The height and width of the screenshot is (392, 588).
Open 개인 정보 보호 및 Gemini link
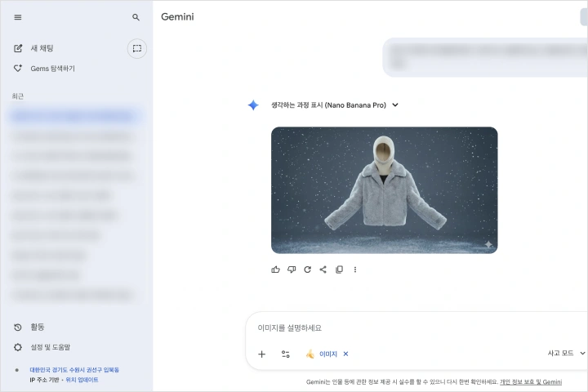531,382
